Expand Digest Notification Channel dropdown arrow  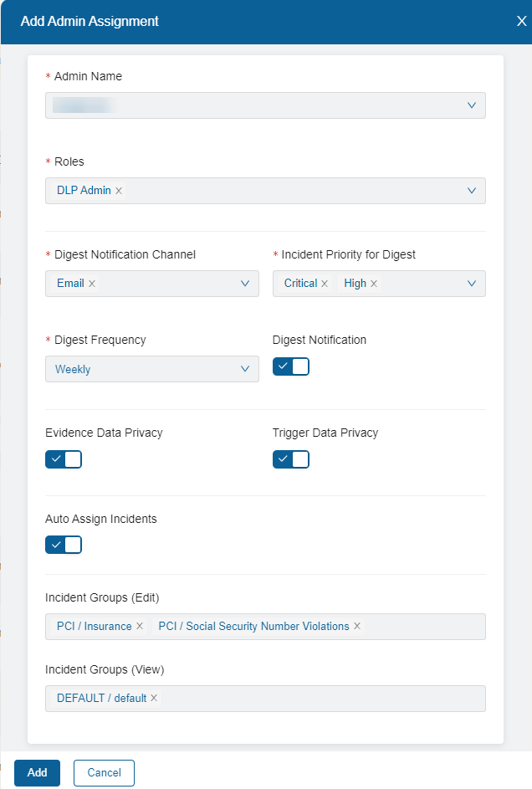245,284
